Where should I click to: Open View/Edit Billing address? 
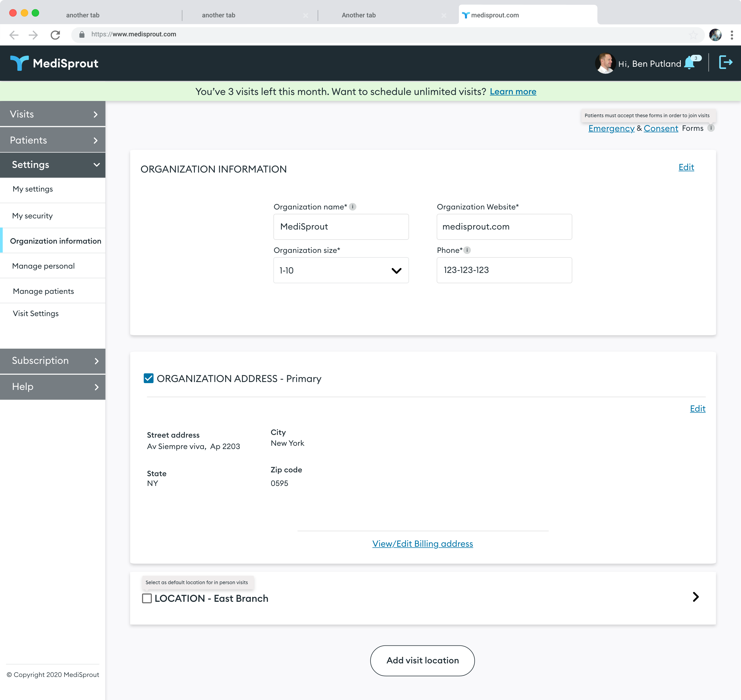422,544
